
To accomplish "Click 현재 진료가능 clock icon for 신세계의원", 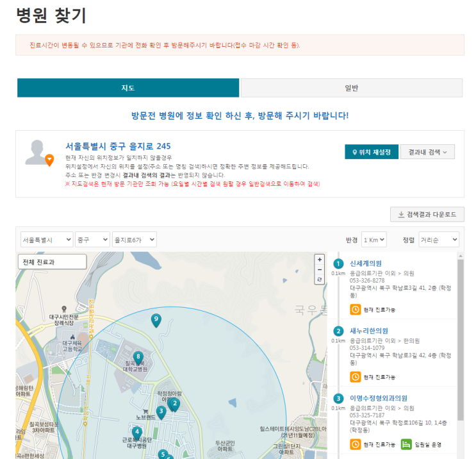I will coord(355,310).
